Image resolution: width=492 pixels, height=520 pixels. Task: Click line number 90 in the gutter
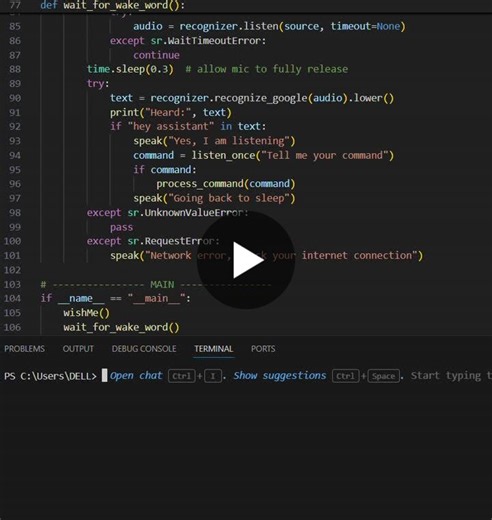(x=15, y=98)
